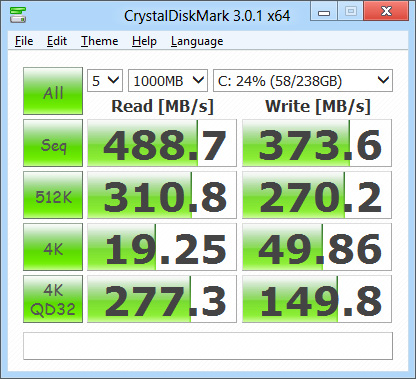Viewport: 416px width, 379px height.
Task: Click the CrystalDiskMark 3.0.1 x64 title bar
Action: point(207,15)
